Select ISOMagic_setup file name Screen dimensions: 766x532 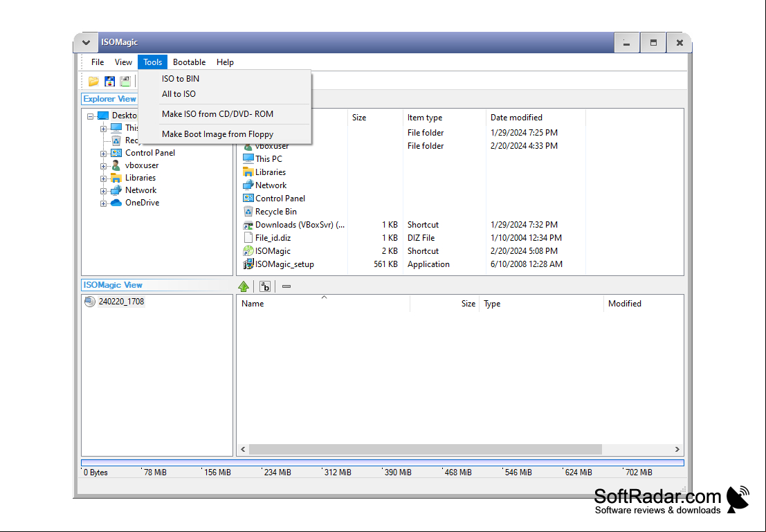284,264
